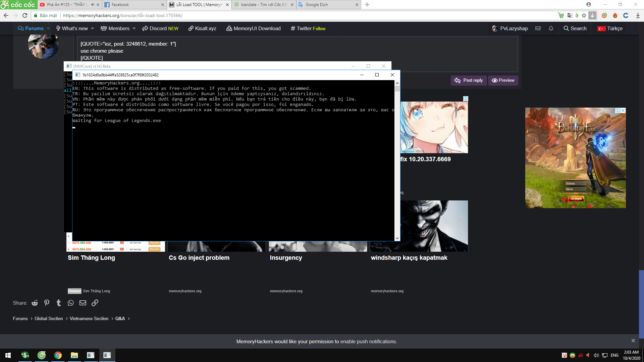Reload the current page

pos(25,15)
